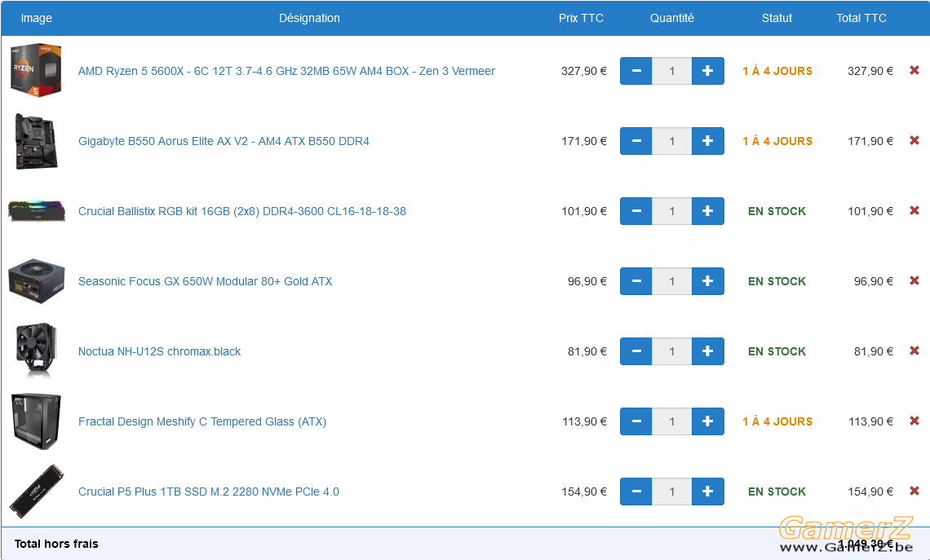Click the Crucial Ballistix RAM thumbnail

pyautogui.click(x=36, y=210)
